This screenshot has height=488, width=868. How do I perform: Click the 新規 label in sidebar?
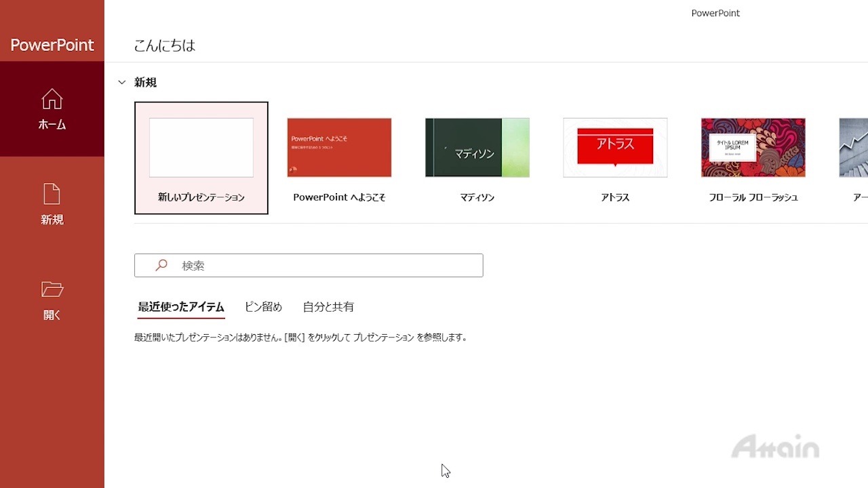pyautogui.click(x=52, y=220)
